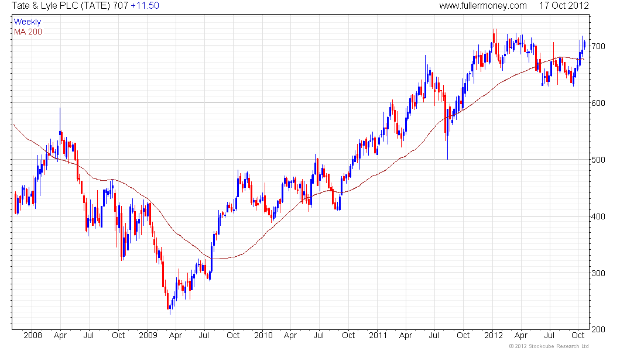Click the 17 Oct 2012 date label
This screenshot has height=351, width=644.
point(564,6)
